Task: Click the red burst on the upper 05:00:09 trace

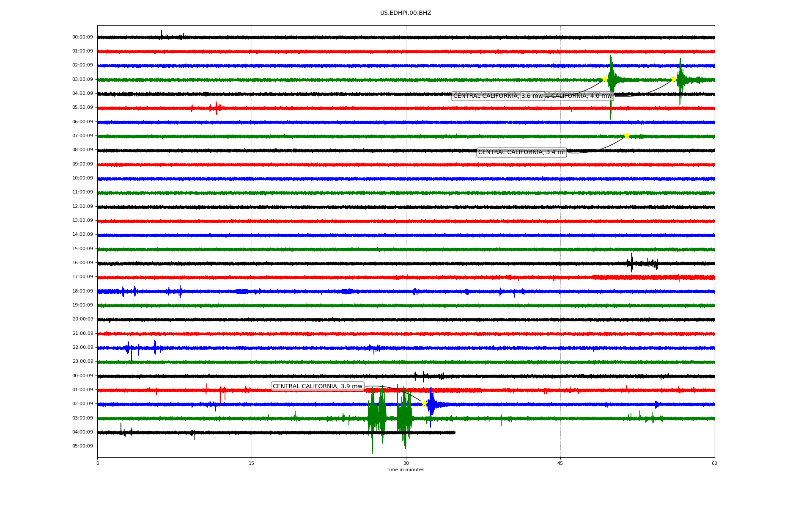Action: click(216, 108)
